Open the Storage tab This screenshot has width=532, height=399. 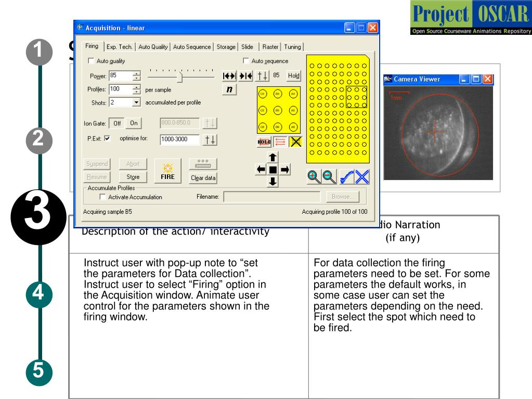(226, 47)
